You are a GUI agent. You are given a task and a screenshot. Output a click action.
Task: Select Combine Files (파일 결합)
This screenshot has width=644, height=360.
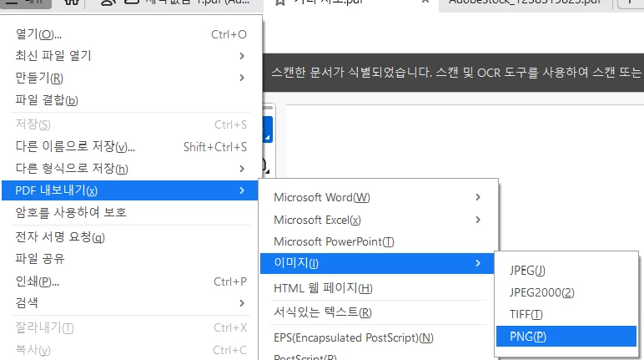tap(131, 99)
